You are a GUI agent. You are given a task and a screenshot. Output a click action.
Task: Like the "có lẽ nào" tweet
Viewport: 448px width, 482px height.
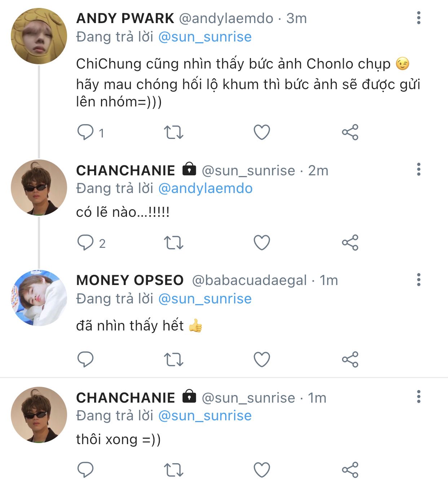[262, 242]
